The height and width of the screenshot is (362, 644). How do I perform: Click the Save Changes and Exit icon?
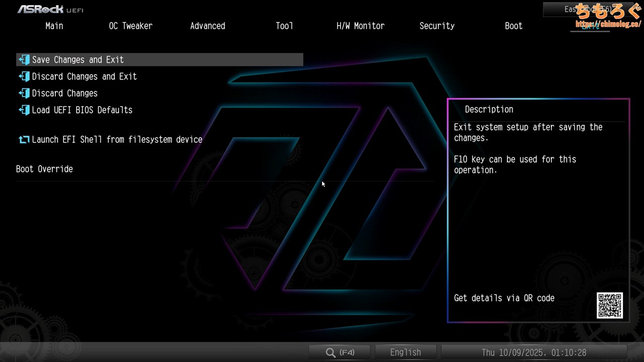[x=24, y=60]
